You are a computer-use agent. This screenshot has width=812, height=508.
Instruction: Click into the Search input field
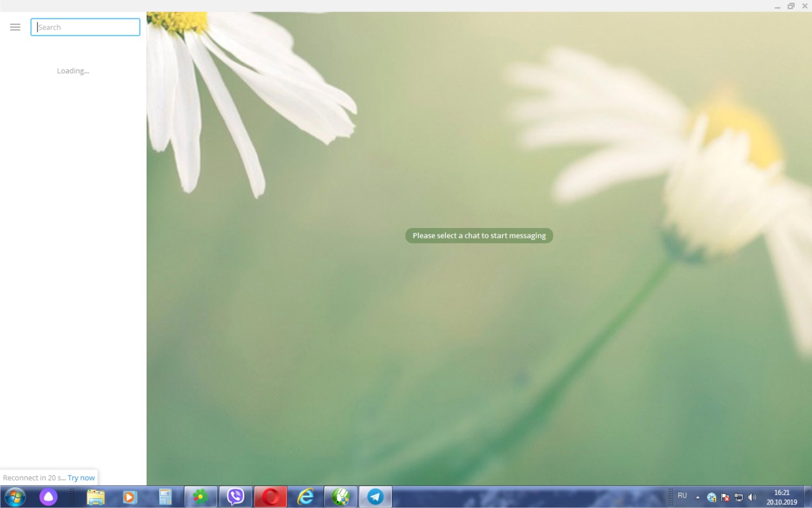pos(86,27)
